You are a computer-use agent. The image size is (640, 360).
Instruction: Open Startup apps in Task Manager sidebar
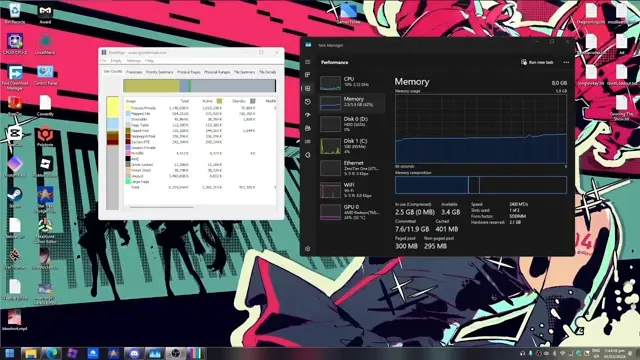click(308, 115)
